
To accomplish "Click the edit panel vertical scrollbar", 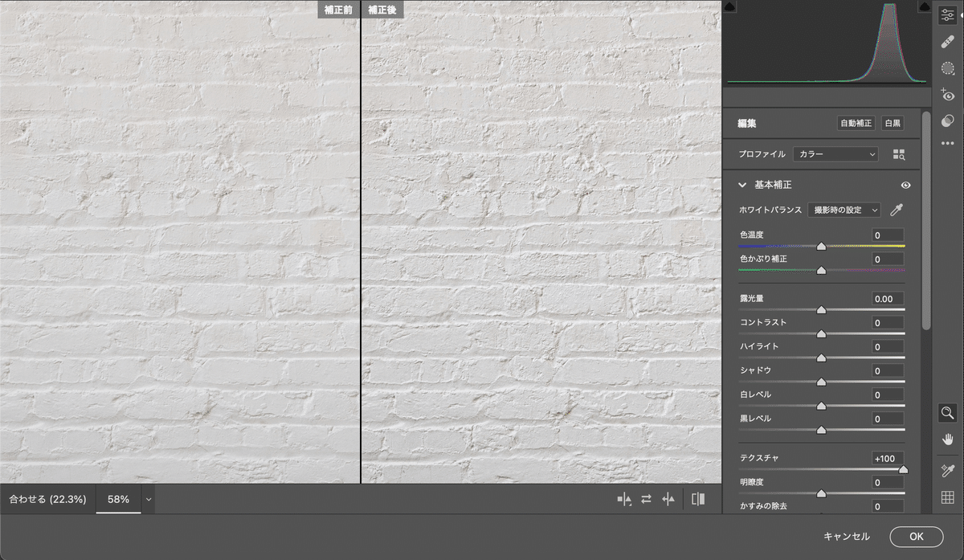I will [x=926, y=221].
